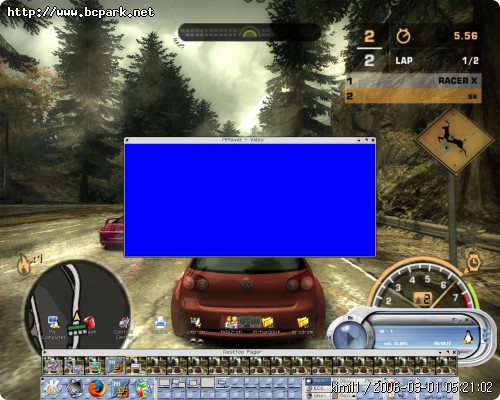Select the third desktop thumbnail in Desktop Pager
Viewport: 500px width, 400px height.
coord(95,365)
